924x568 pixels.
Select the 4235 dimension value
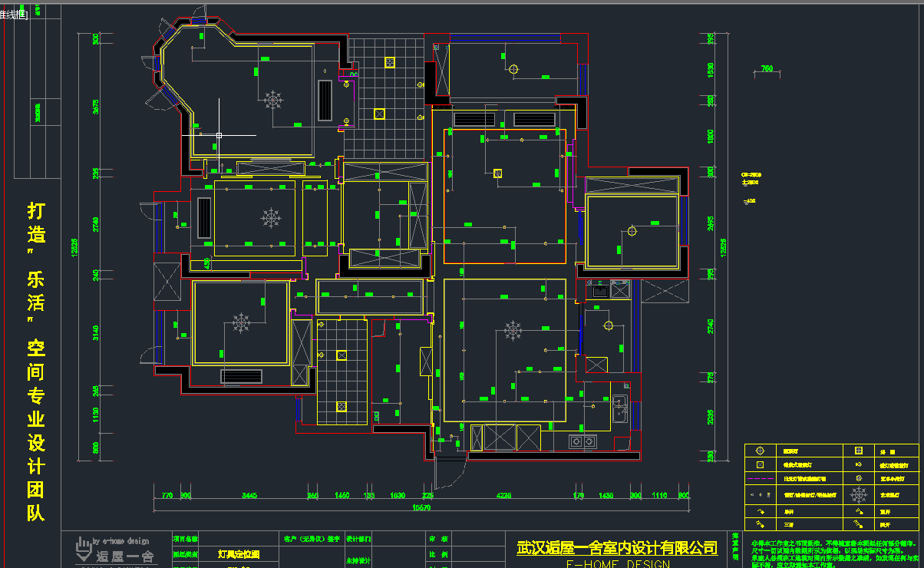[x=503, y=496]
